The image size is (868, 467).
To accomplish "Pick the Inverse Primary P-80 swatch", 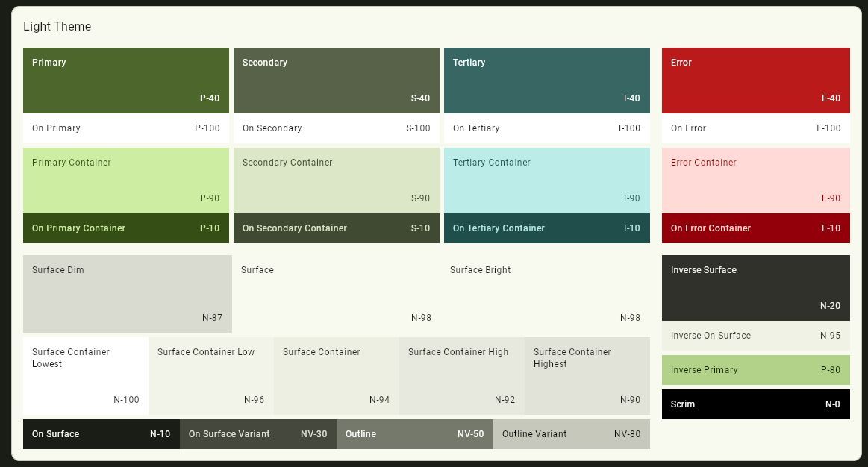I will [755, 370].
